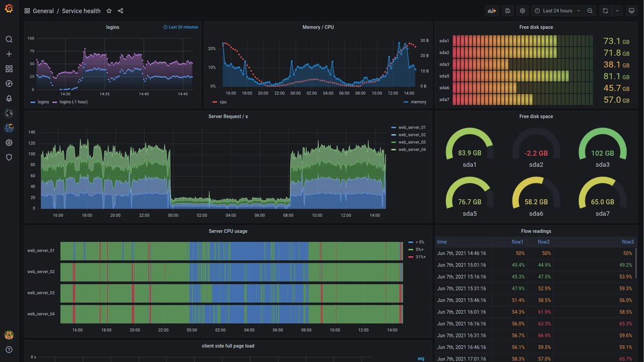The image size is (644, 362).
Task: Open the Last 24 hours time picker
Action: coord(557,10)
